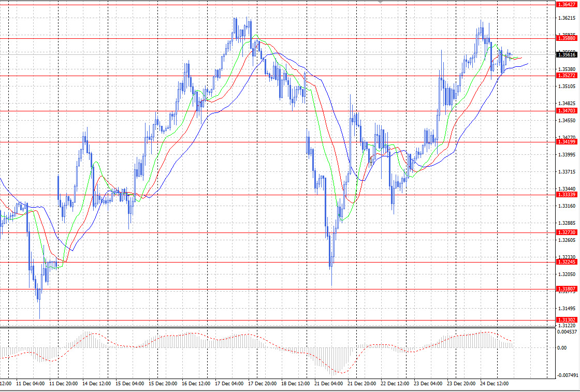Select the red 1.35272 level label
Image resolution: width=580 pixels, height=392 pixels.
tap(567, 76)
